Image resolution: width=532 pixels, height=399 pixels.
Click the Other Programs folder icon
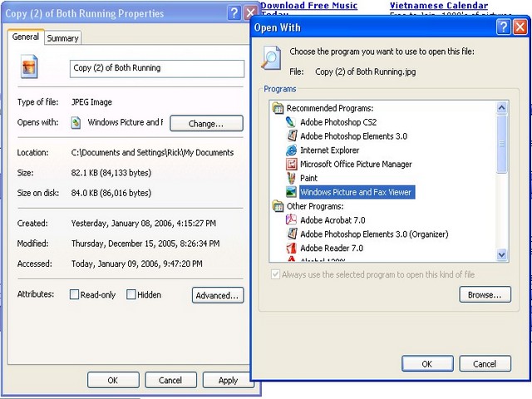pos(278,206)
